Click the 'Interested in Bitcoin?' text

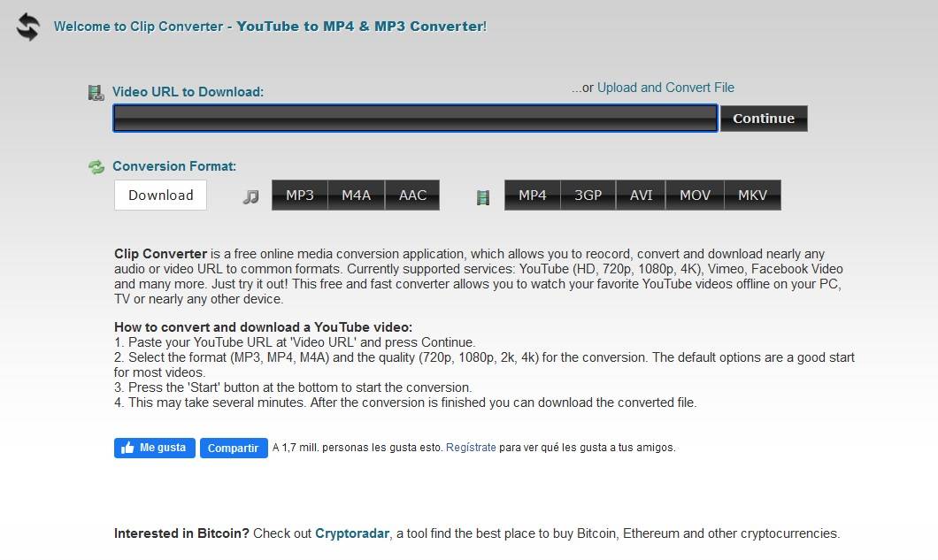pos(181,533)
